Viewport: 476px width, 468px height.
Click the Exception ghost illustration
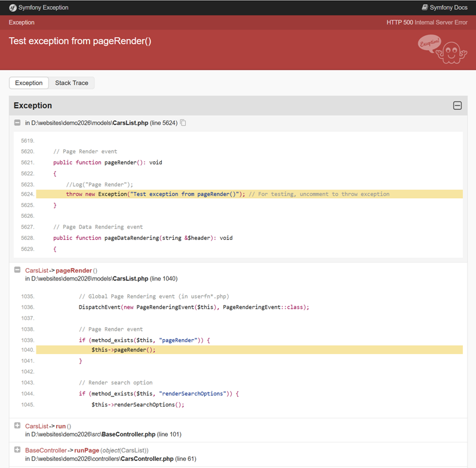pyautogui.click(x=443, y=49)
